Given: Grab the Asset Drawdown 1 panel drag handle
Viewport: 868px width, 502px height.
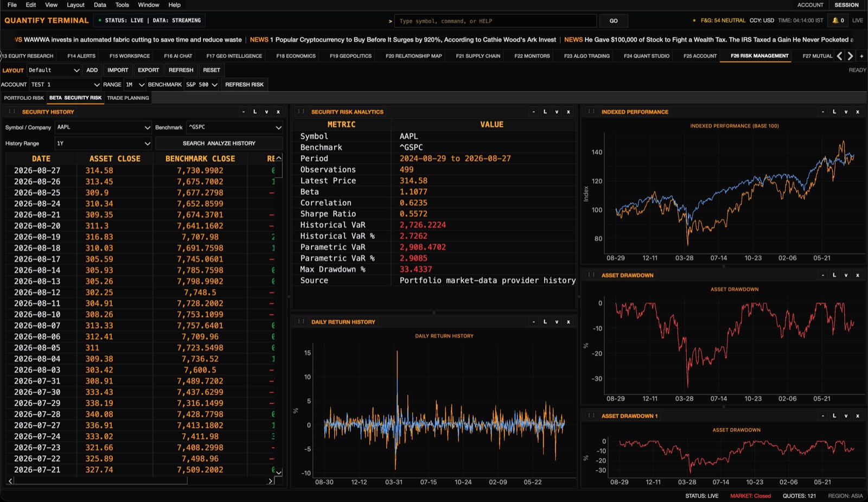Looking at the screenshot, I should click(x=591, y=416).
